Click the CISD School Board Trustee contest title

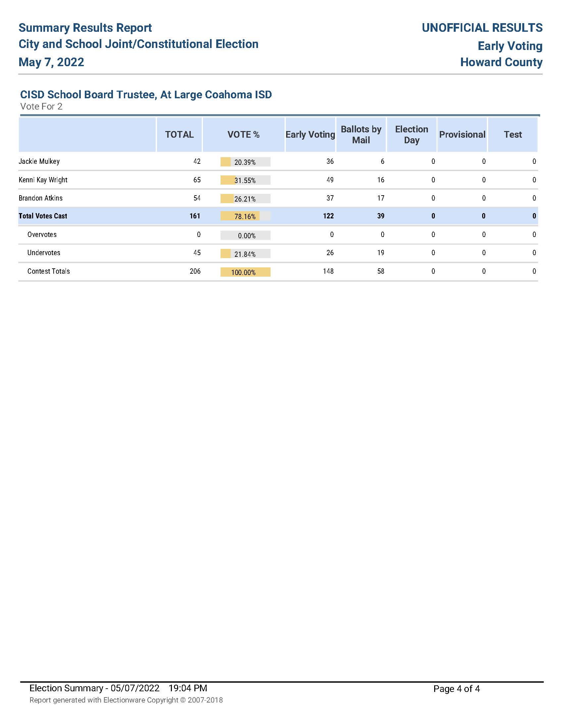tap(146, 95)
